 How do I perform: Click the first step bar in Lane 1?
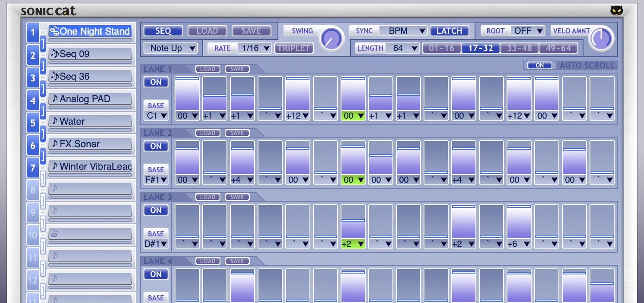187,93
